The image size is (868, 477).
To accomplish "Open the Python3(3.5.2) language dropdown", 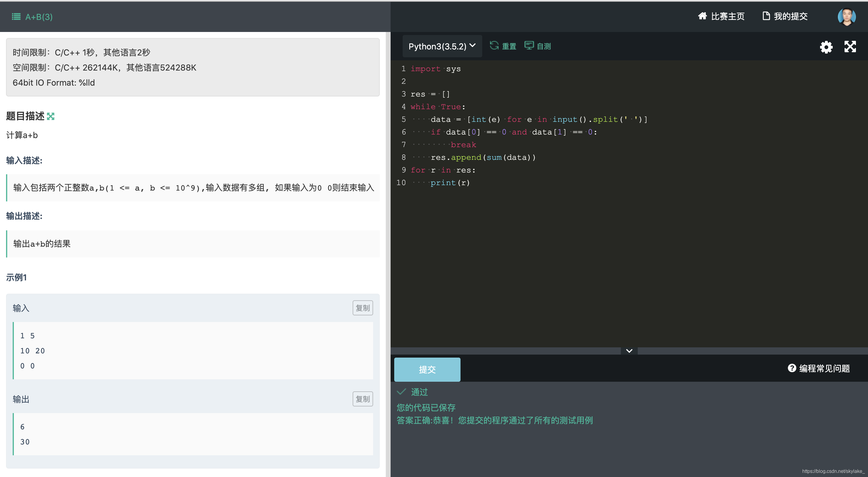I will tap(442, 46).
